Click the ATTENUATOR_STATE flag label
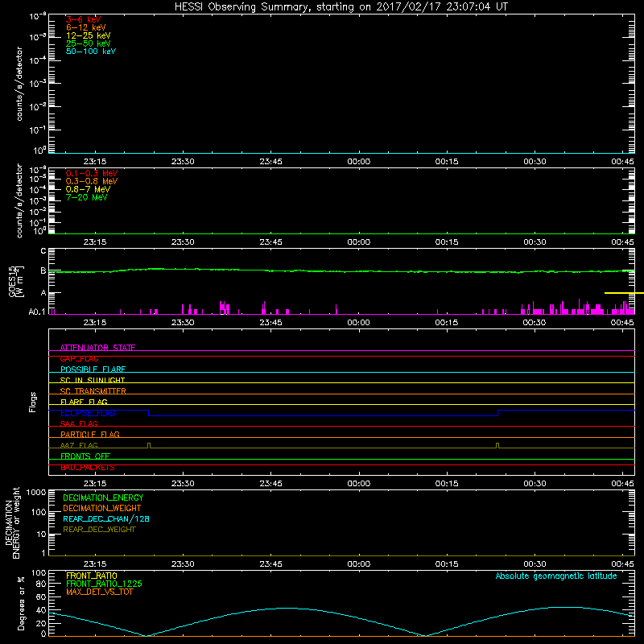Screen dimensions: 644x644 click(97, 348)
